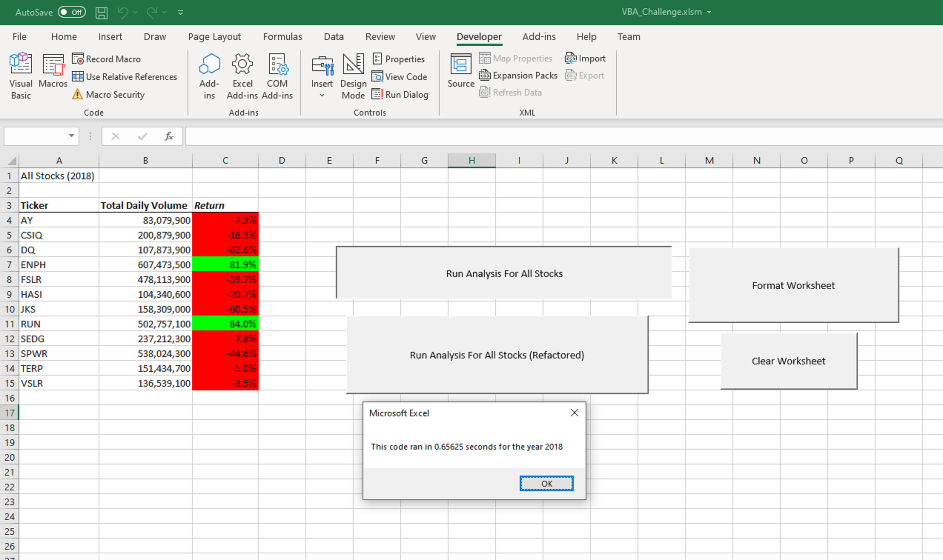Click the formula bar Cancel icon
This screenshot has width=943, height=560.
[x=116, y=136]
